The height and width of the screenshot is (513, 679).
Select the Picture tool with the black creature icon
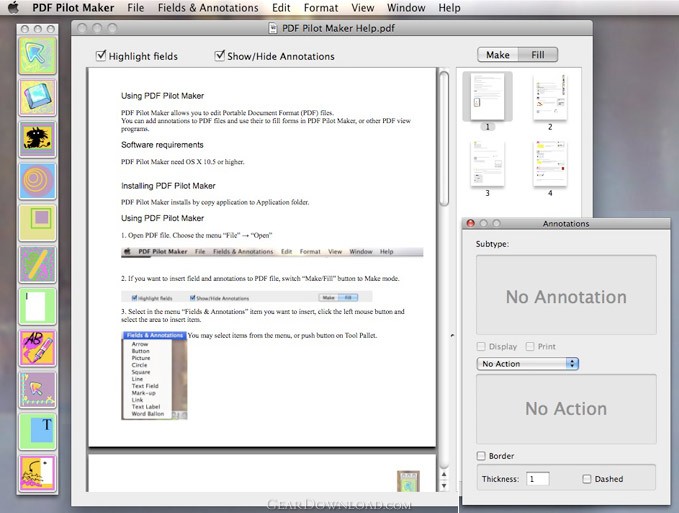[x=38, y=139]
